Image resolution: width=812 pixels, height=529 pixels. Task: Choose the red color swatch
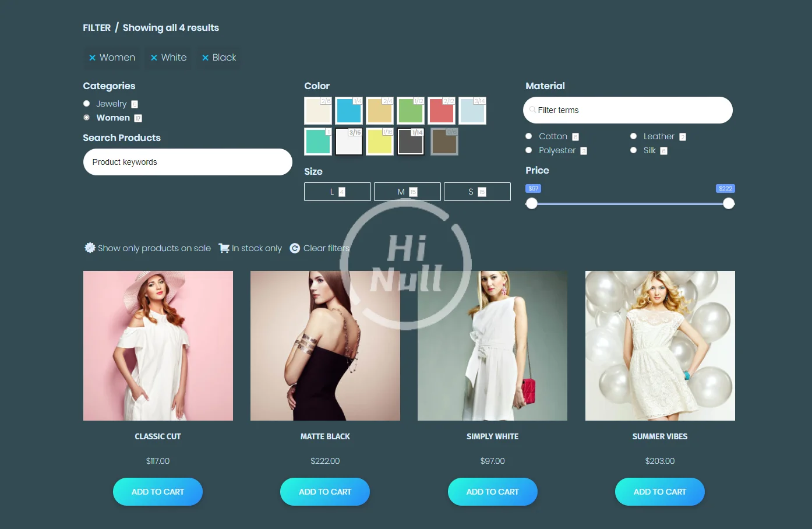(442, 111)
